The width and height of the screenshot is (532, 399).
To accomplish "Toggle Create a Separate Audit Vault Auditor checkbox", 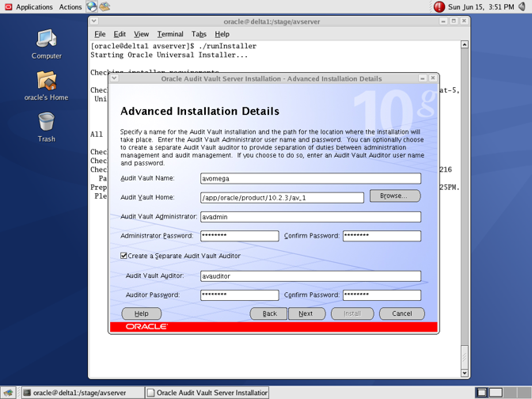I will coord(123,256).
